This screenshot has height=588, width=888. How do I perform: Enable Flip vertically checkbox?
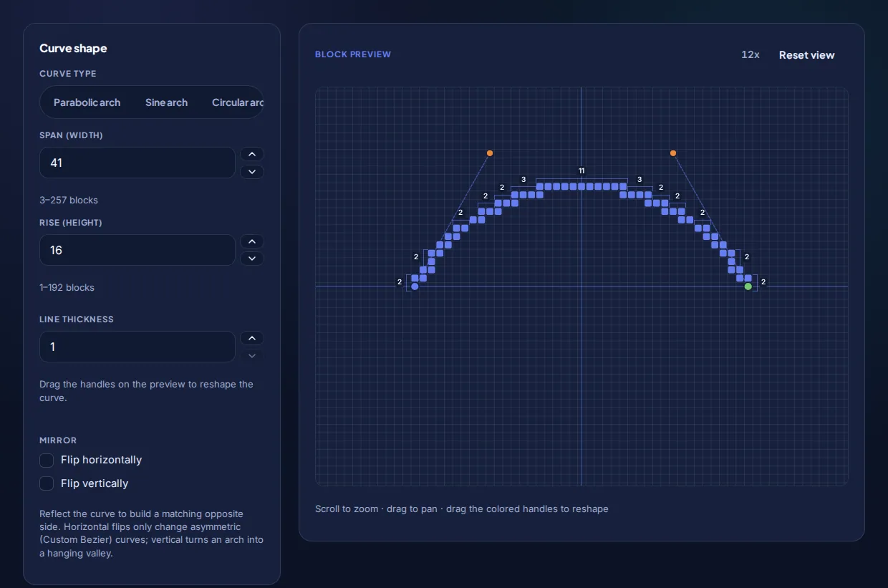pyautogui.click(x=47, y=483)
